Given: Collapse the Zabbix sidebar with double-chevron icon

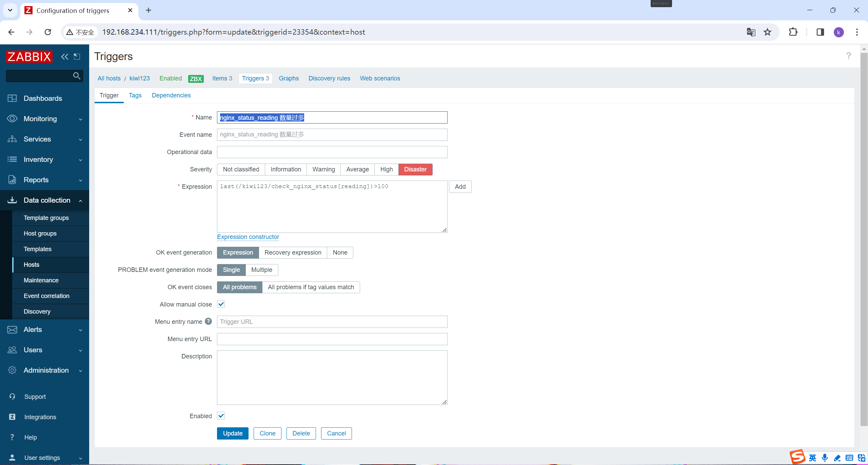Looking at the screenshot, I should (64, 57).
